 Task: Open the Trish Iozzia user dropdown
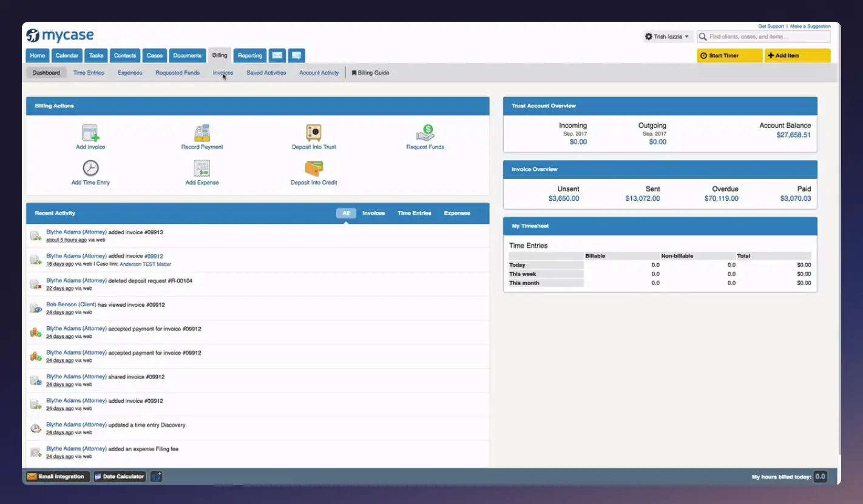tap(668, 36)
